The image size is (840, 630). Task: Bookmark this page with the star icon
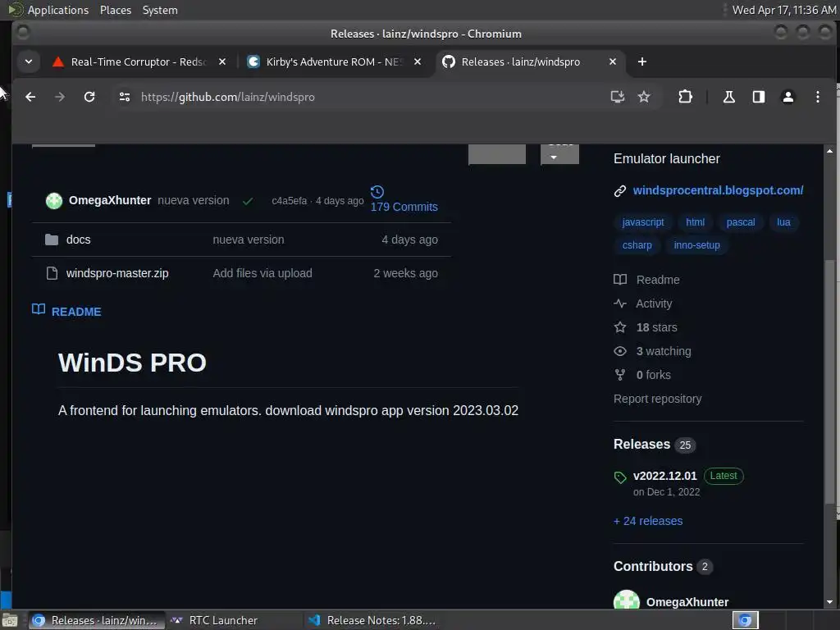click(644, 97)
